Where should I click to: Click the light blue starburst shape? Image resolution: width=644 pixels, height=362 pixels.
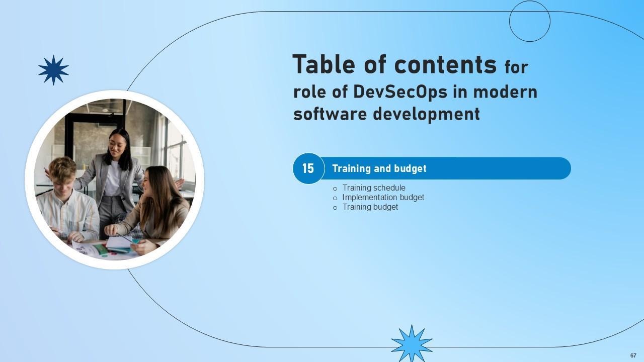click(x=412, y=343)
